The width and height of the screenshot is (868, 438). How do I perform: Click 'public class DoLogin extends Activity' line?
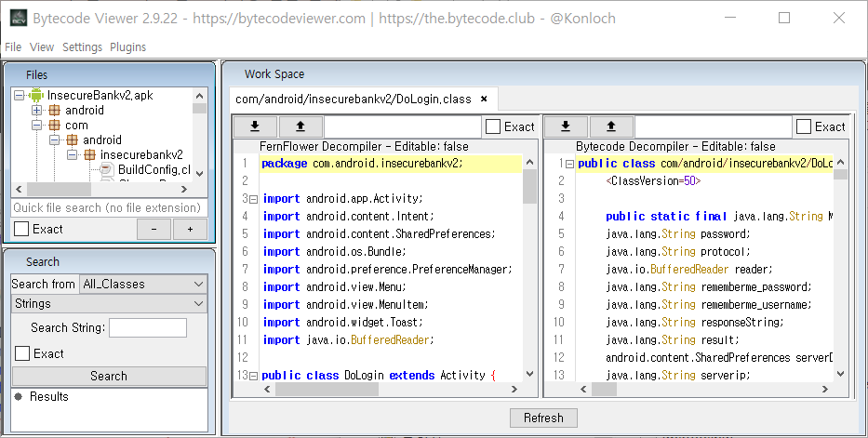[379, 376]
